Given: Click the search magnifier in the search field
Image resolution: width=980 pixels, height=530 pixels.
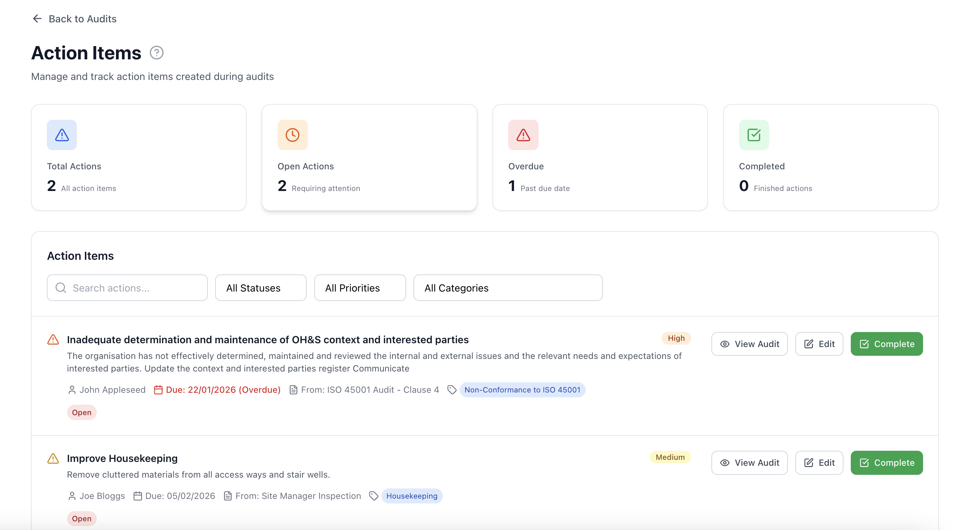Looking at the screenshot, I should tap(60, 288).
